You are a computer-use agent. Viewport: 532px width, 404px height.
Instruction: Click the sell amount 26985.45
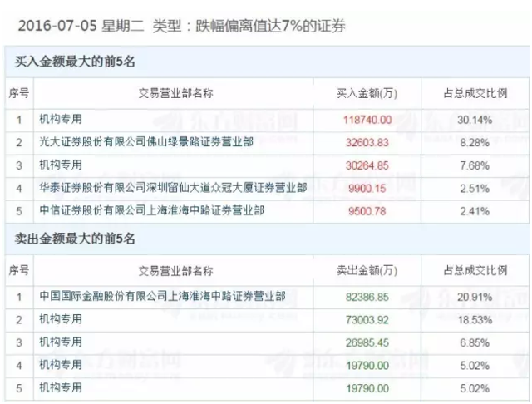click(367, 342)
